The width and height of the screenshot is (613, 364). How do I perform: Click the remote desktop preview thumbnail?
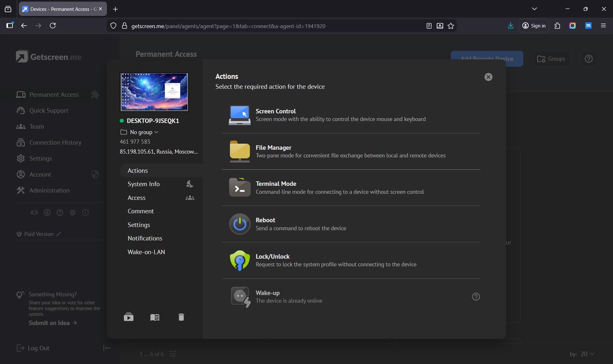tap(154, 92)
